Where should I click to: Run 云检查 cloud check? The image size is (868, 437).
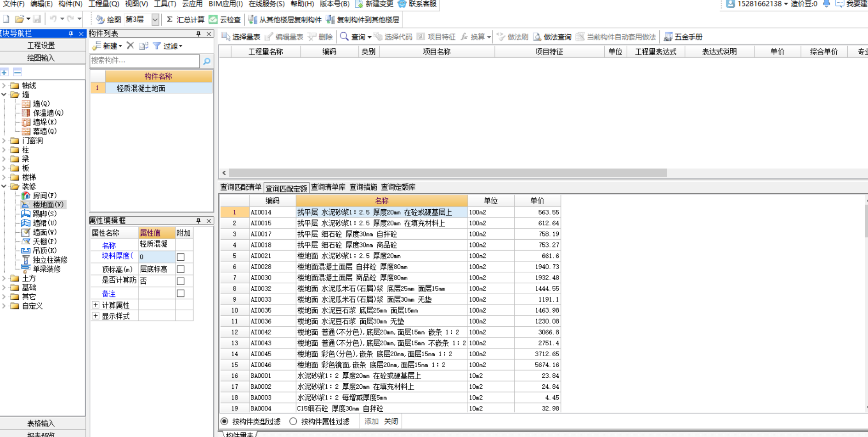tap(225, 20)
